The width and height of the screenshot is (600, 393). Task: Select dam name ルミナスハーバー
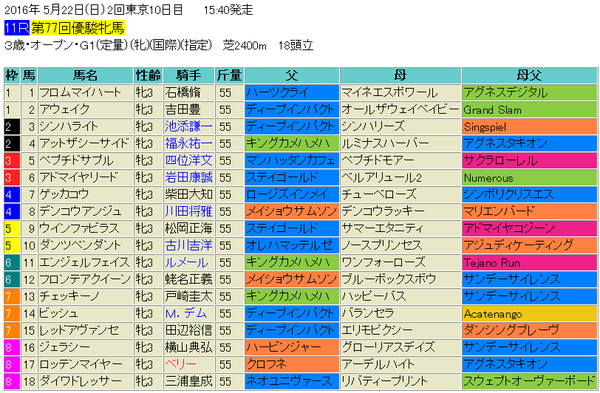click(385, 143)
